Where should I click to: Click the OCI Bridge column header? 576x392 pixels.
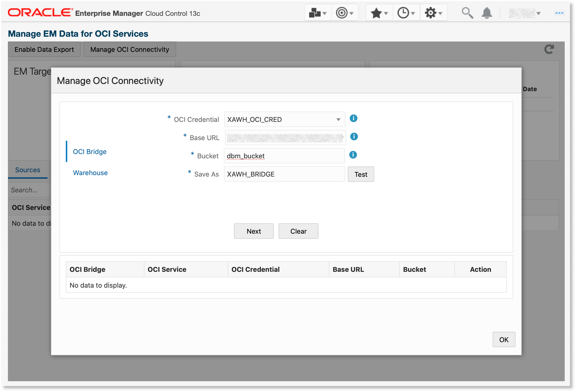point(105,269)
